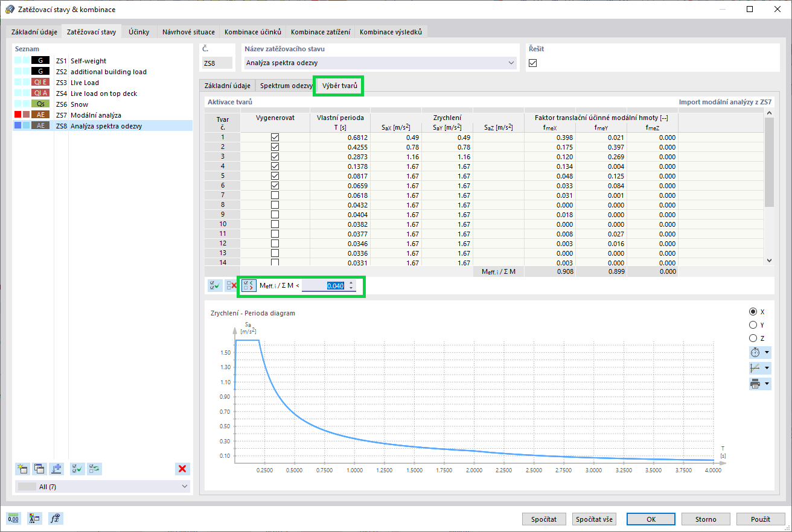The image size is (792, 532).
Task: Click the select-all checkmark icon under the list
Action: pos(77,468)
